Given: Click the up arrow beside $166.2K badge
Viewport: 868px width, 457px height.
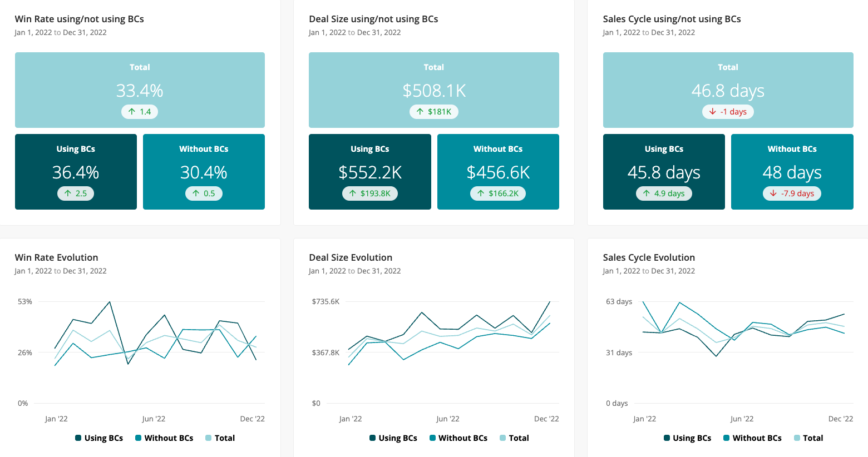Looking at the screenshot, I should coord(481,193).
